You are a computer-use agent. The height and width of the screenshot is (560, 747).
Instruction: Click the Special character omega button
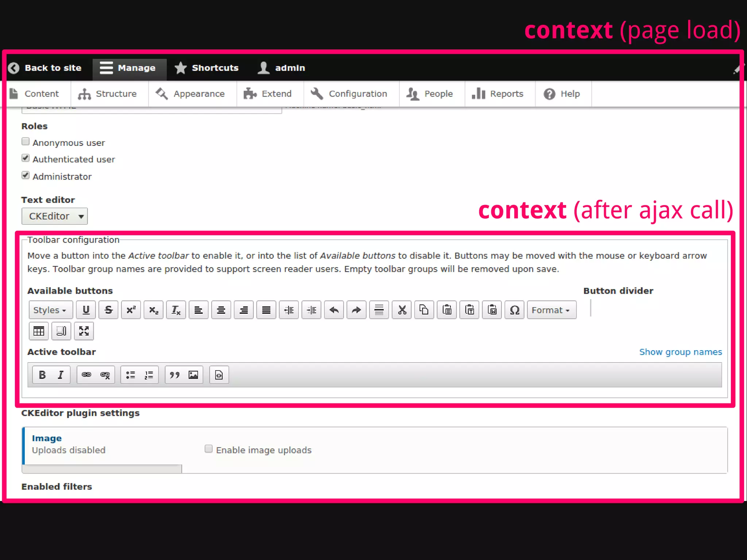514,310
